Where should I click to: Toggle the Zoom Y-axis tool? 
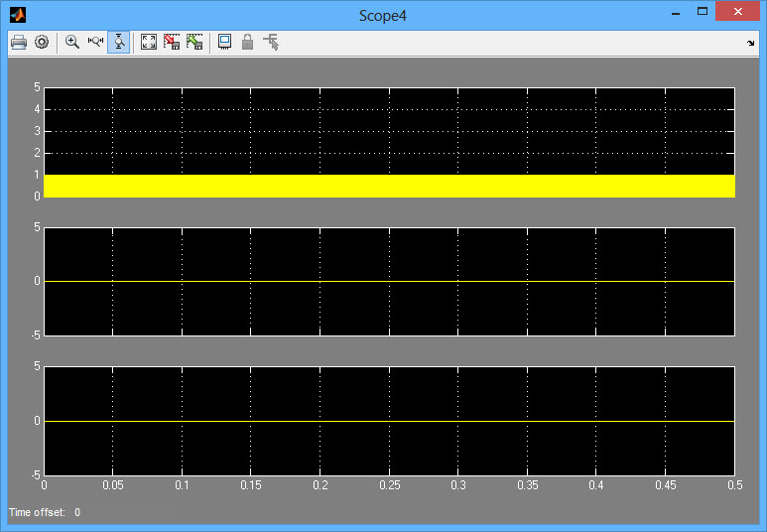pos(118,42)
